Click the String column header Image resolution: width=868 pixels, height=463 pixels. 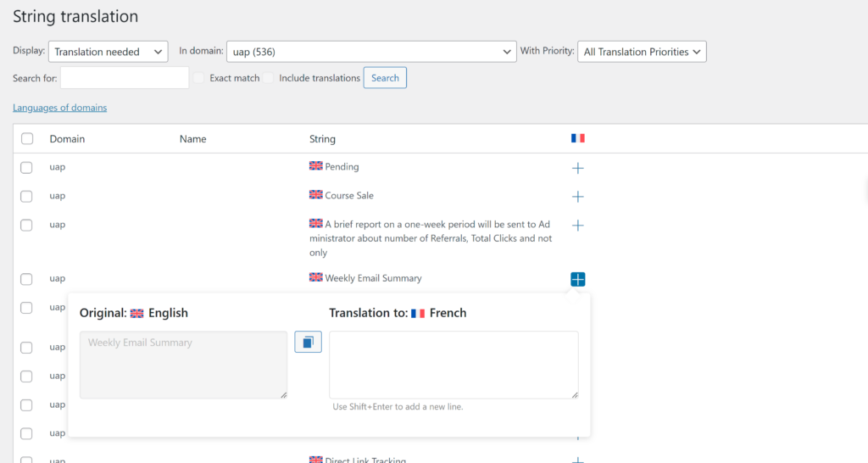point(322,139)
